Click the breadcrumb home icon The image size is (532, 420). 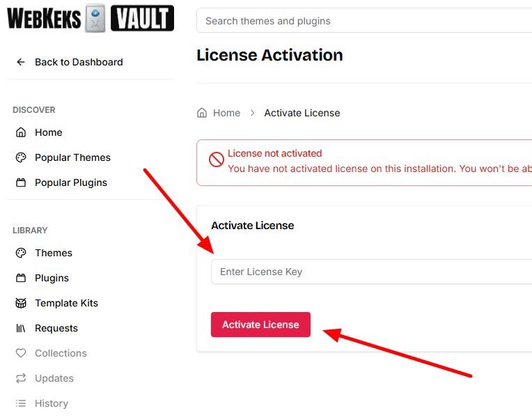(202, 113)
